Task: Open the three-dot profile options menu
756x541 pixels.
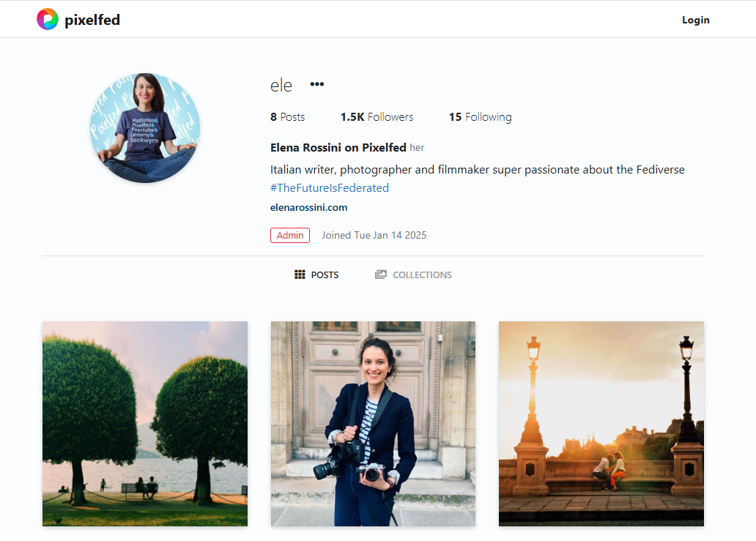Action: click(x=316, y=84)
